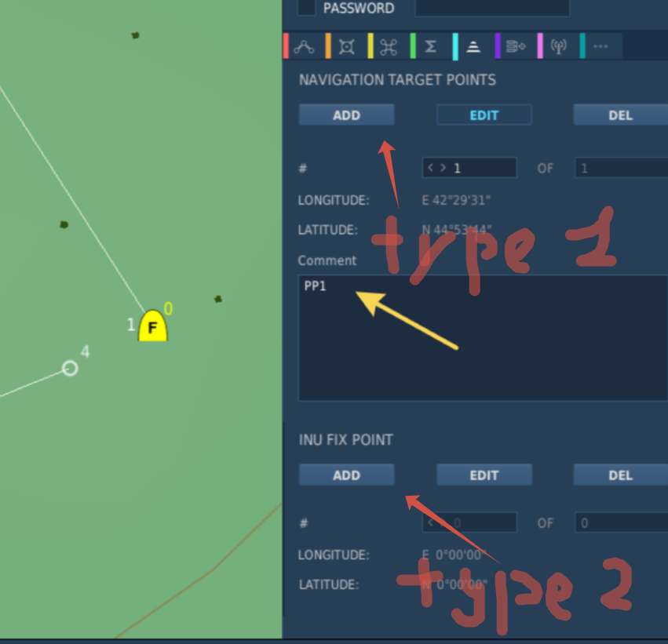Click the Comment text box containing PP1

(483, 338)
